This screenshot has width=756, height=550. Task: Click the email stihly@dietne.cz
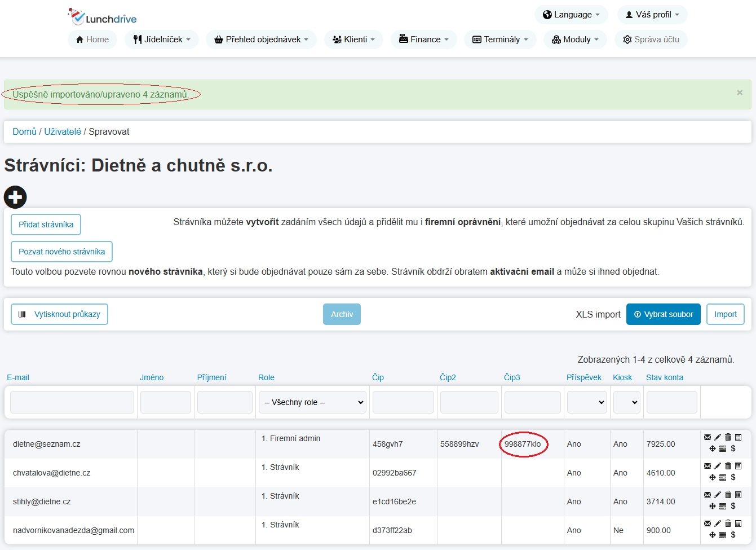point(42,501)
